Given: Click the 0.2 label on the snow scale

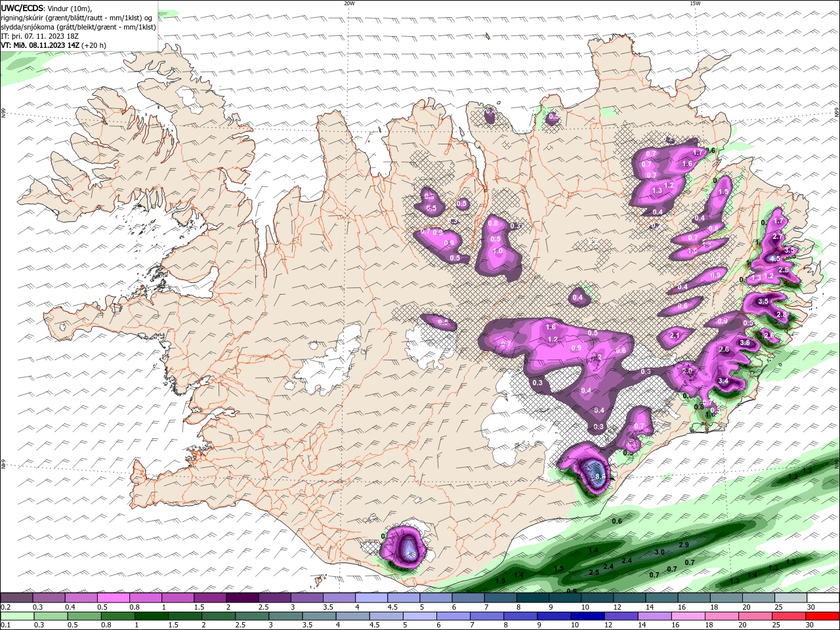Looking at the screenshot, I should click(5, 607).
